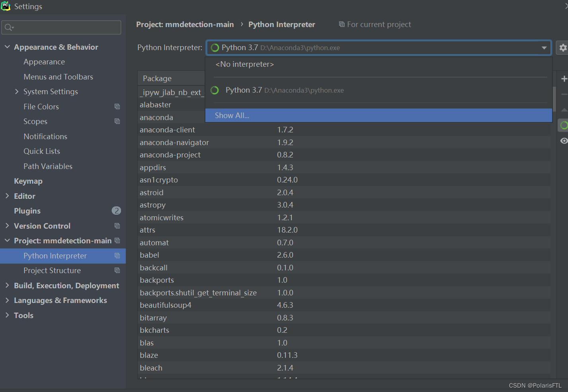The width and height of the screenshot is (568, 392).
Task: Click the minus icon to uninstall package
Action: (x=564, y=94)
